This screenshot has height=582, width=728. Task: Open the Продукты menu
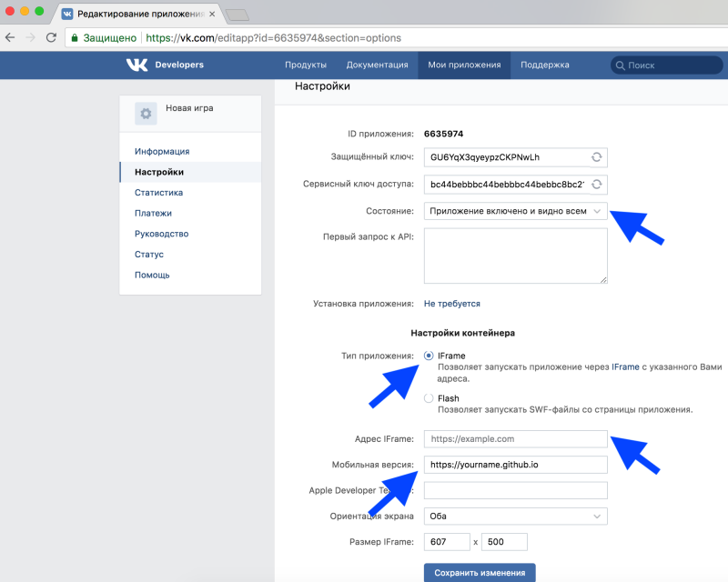click(306, 65)
